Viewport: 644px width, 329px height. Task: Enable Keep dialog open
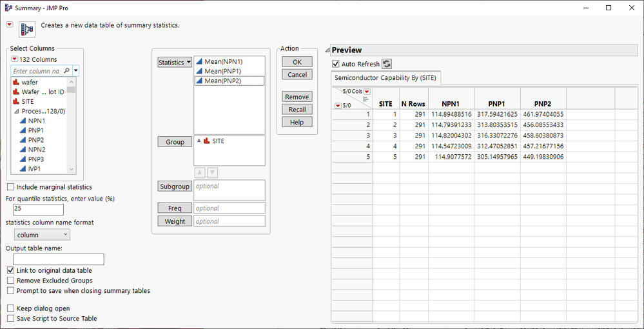pyautogui.click(x=11, y=308)
